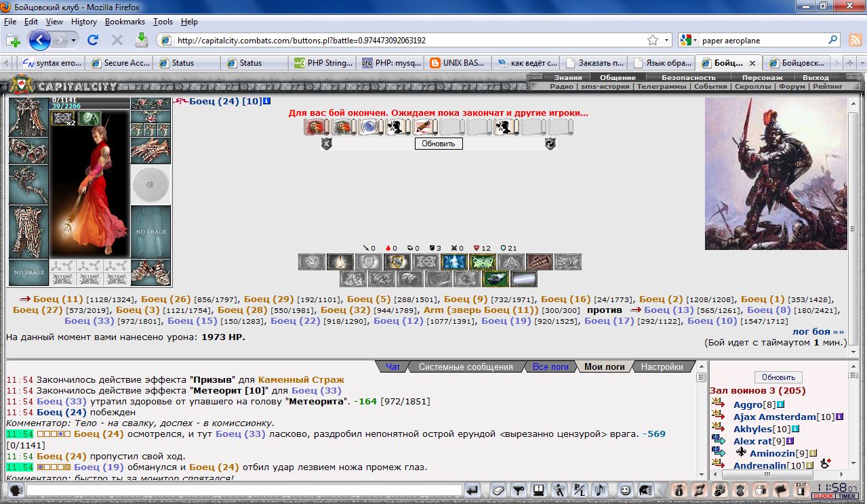Reload the page with the Firefox refresh icon
The height and width of the screenshot is (504, 867).
[93, 40]
